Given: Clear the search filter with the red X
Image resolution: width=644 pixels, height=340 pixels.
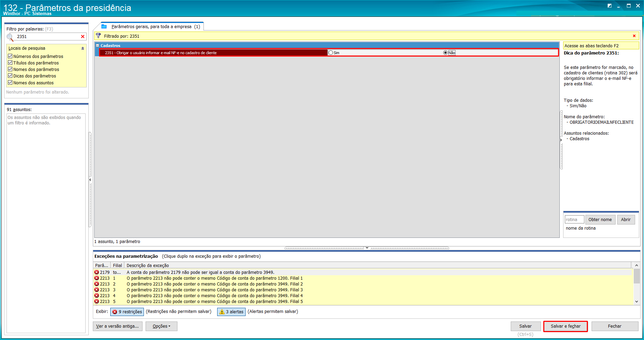Looking at the screenshot, I should [83, 37].
